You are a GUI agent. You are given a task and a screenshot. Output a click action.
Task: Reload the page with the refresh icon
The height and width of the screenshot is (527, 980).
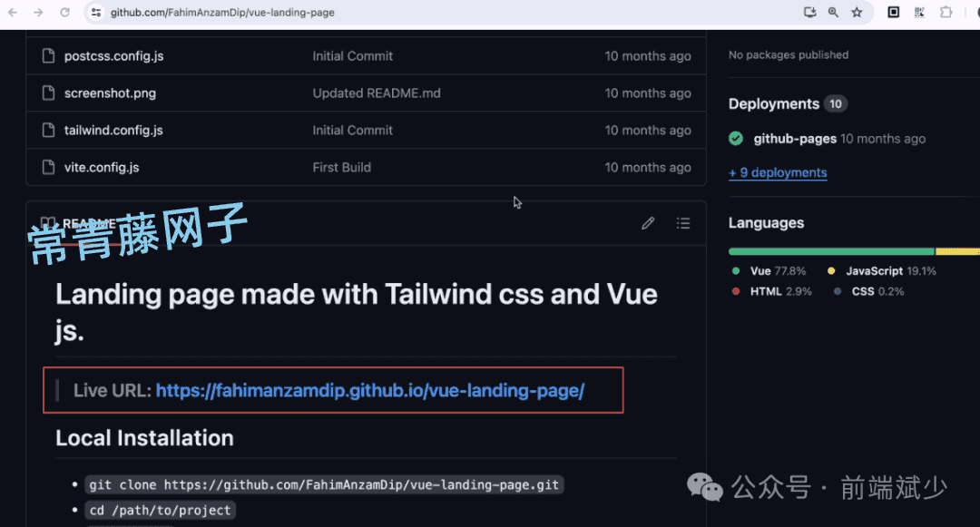(x=65, y=12)
